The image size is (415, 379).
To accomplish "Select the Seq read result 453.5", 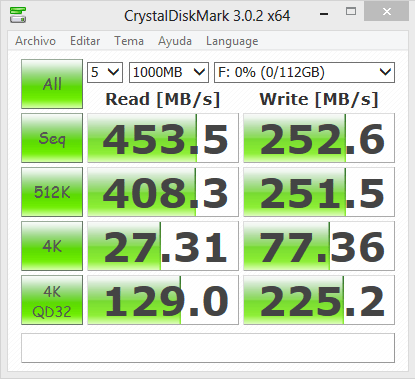I will [x=163, y=138].
